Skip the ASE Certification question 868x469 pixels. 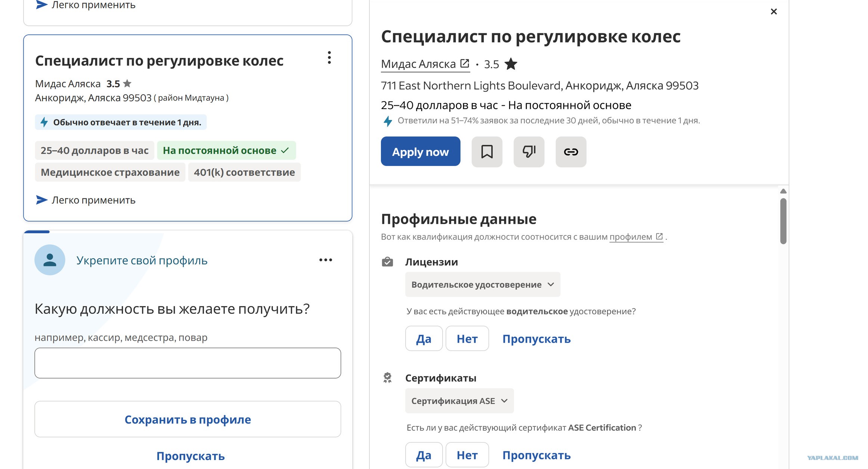click(x=536, y=455)
